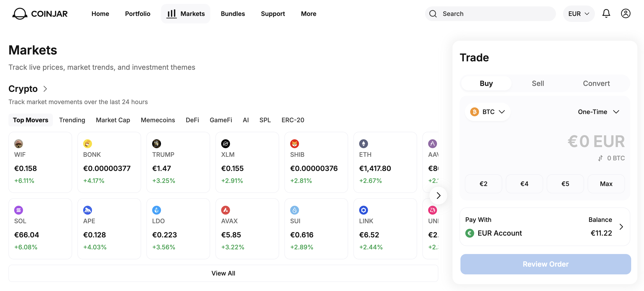Swap EUR and BTC amount units
The image size is (644, 291).
pos(600,158)
